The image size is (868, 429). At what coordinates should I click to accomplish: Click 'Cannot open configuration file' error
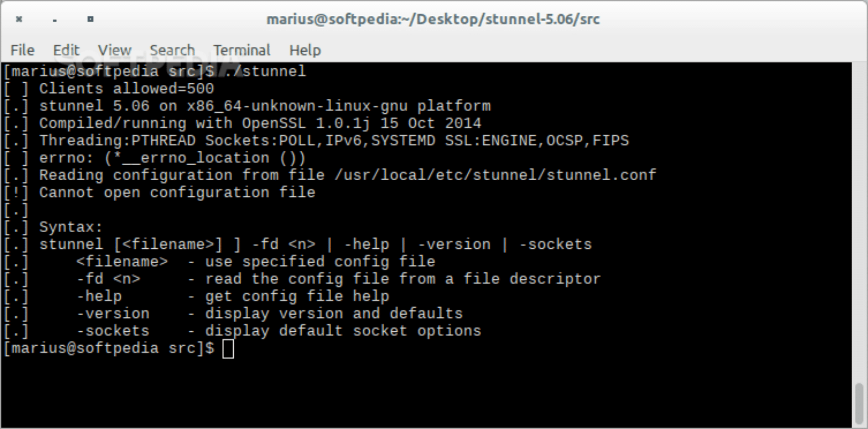click(177, 193)
